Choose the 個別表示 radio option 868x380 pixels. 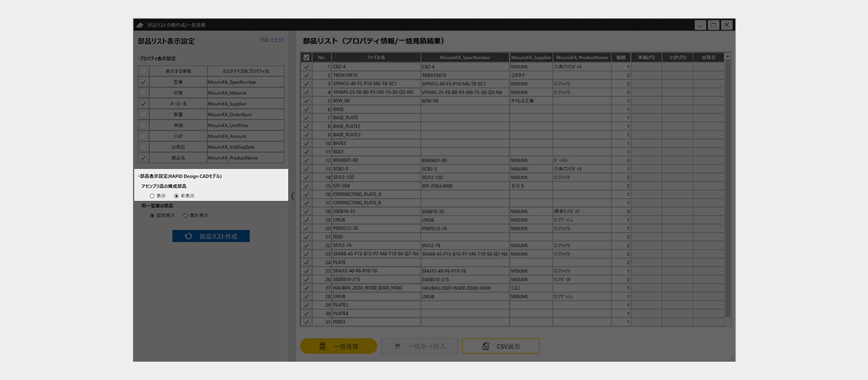click(x=152, y=215)
